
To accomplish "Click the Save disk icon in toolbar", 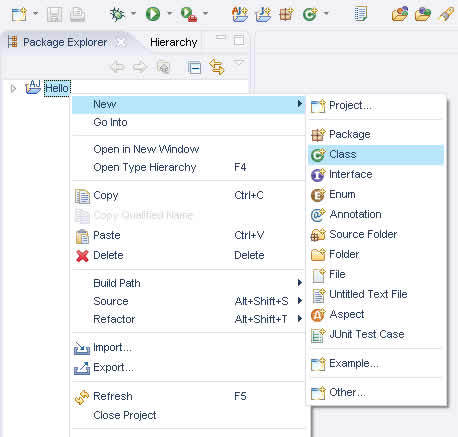I will click(x=54, y=15).
